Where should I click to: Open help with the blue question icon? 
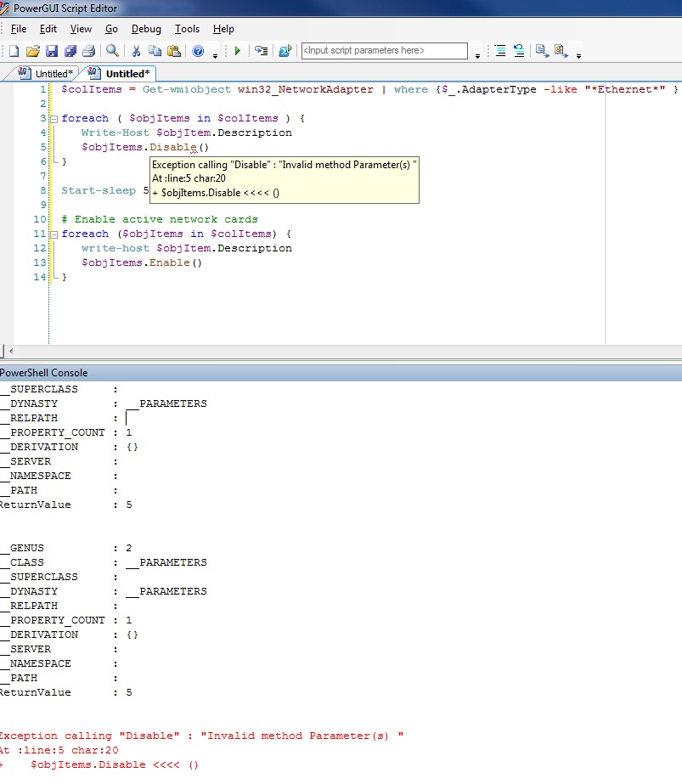click(x=198, y=50)
